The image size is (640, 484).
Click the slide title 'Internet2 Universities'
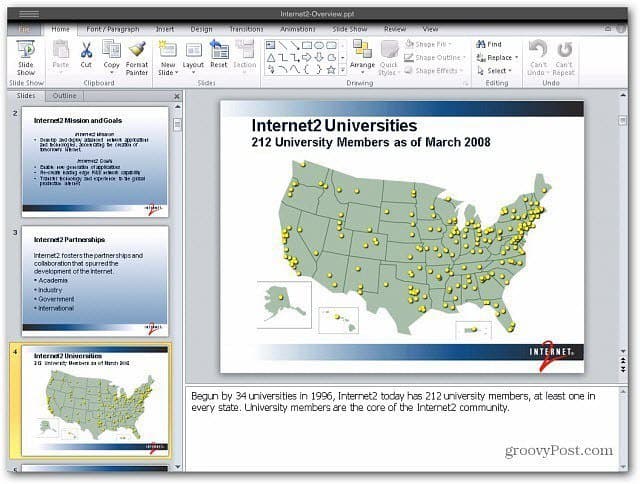click(334, 125)
